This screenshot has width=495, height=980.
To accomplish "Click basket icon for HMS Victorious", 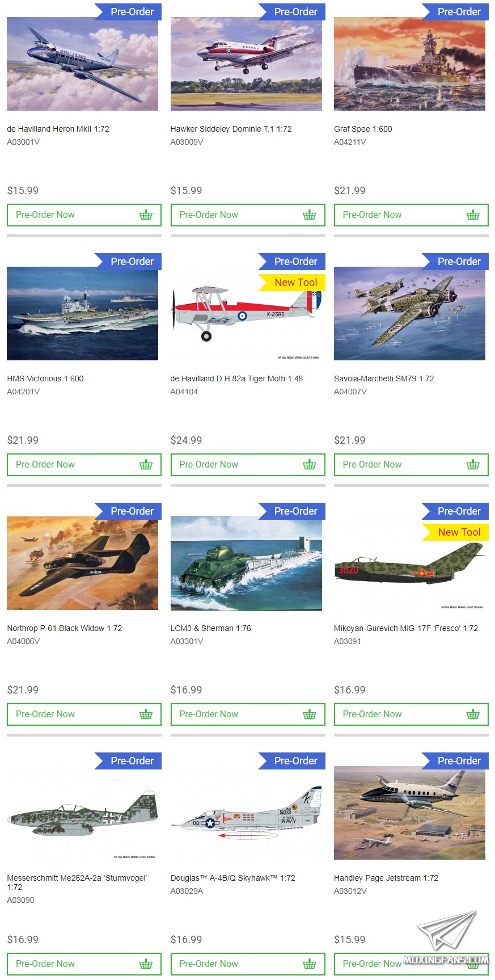I will click(146, 464).
